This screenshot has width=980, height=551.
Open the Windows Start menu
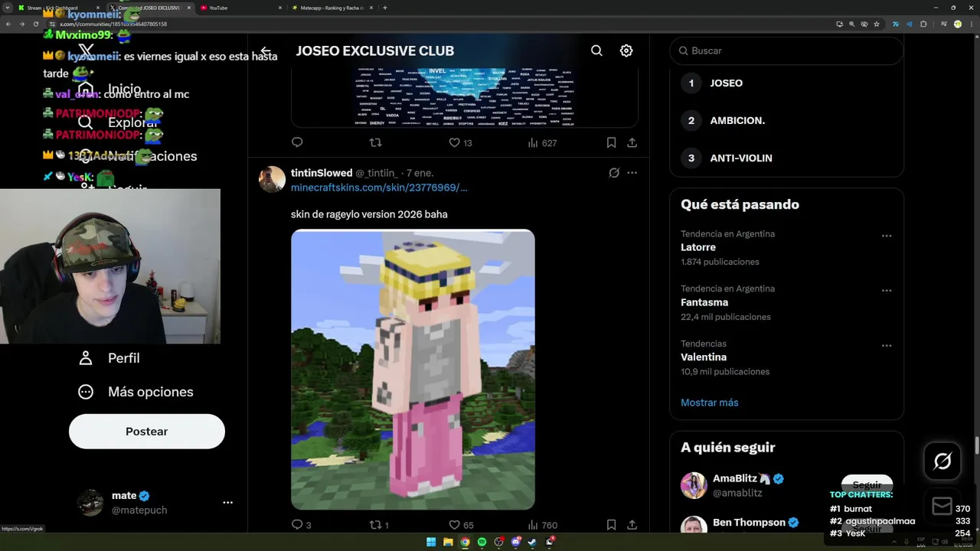[x=431, y=542]
